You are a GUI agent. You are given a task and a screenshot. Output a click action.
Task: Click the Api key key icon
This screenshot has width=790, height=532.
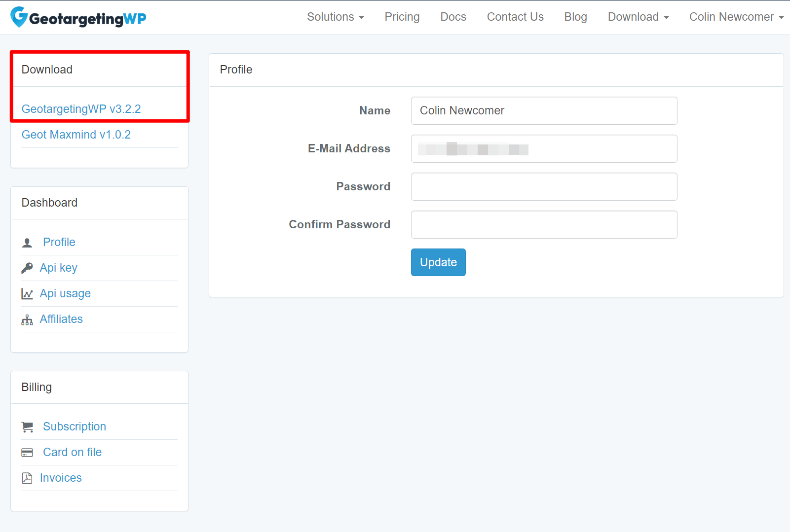(27, 268)
